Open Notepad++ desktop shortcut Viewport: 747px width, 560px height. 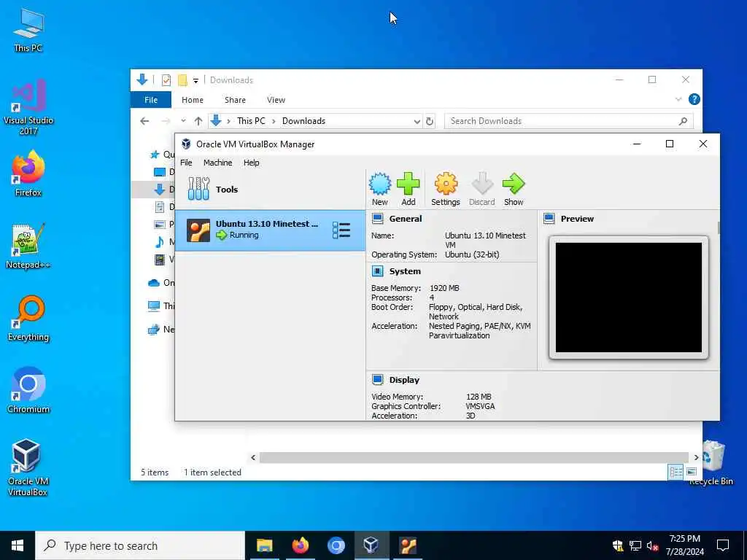[x=28, y=246]
